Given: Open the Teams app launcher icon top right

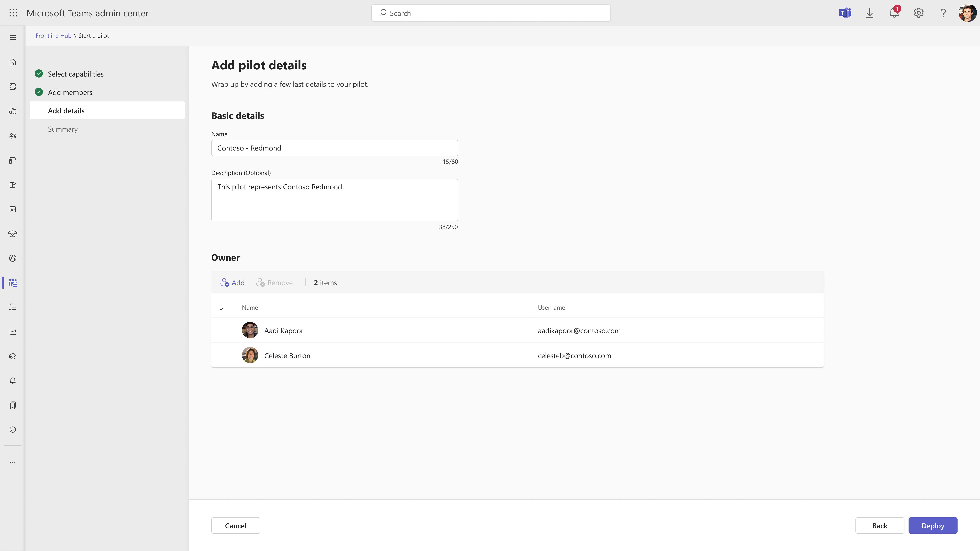Looking at the screenshot, I should [845, 13].
